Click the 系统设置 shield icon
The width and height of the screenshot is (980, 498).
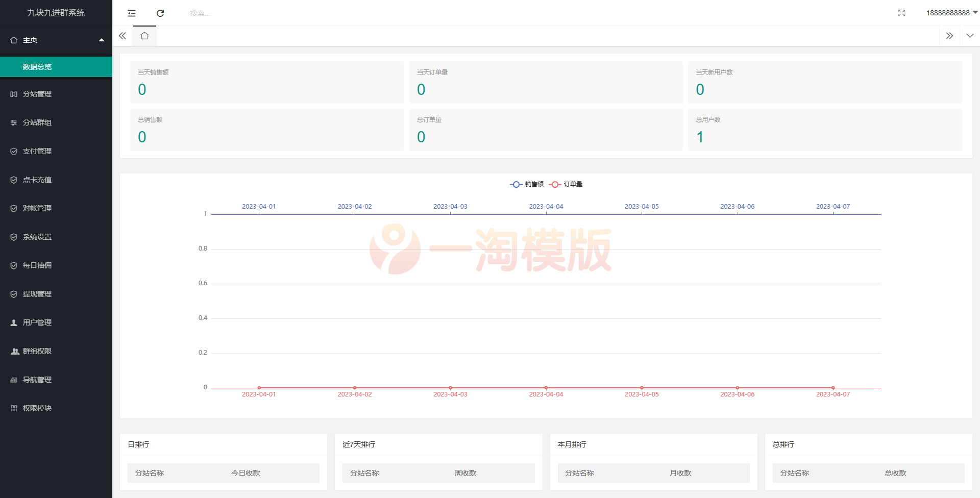(x=14, y=237)
